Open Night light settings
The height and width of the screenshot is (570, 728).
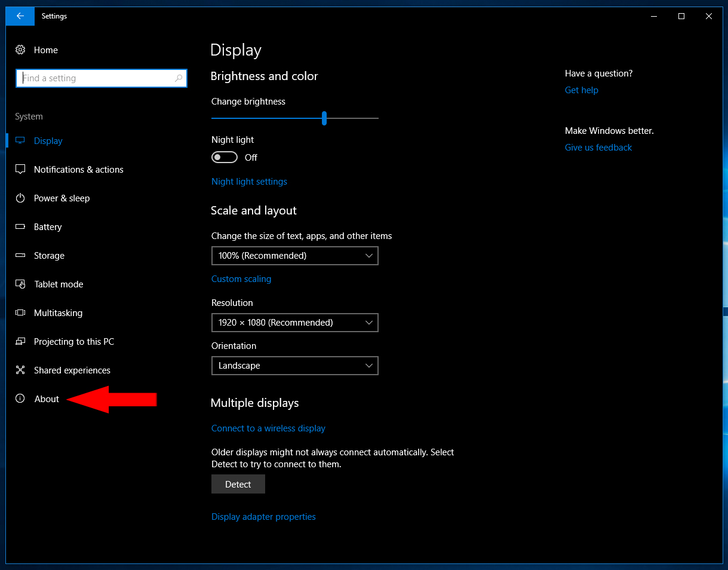(249, 181)
